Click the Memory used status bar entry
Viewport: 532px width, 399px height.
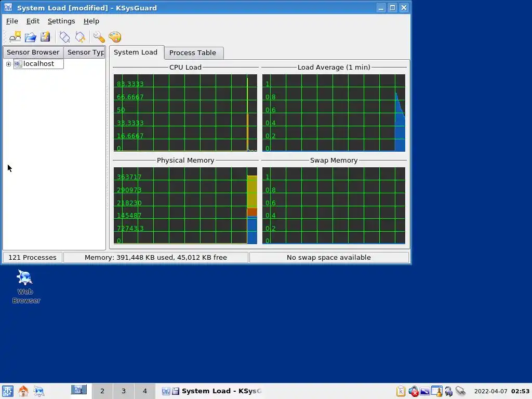[x=156, y=258]
